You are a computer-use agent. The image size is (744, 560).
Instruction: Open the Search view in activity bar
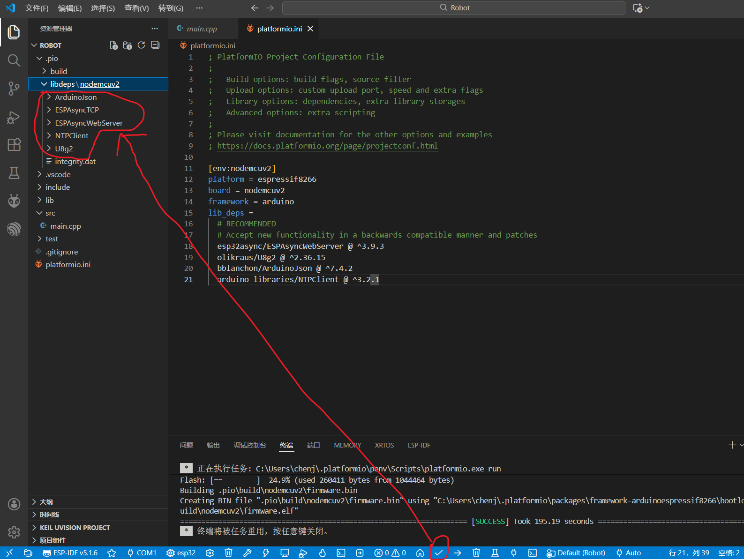14,60
